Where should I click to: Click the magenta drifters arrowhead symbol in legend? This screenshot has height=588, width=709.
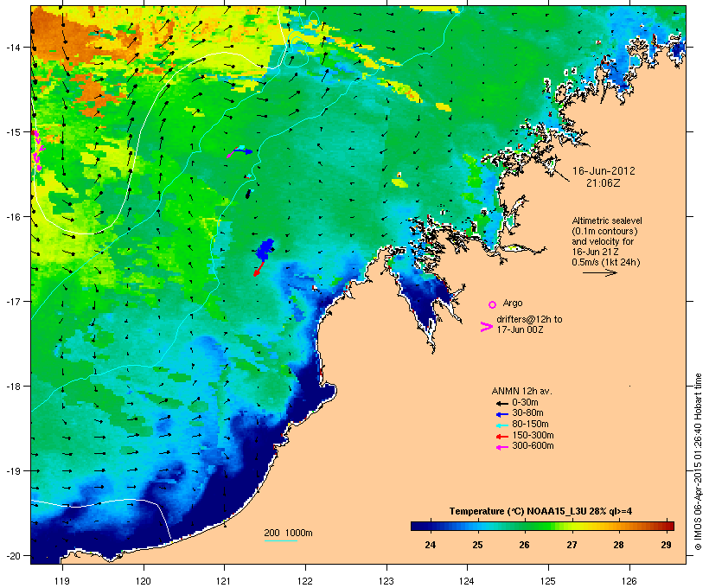(486, 327)
